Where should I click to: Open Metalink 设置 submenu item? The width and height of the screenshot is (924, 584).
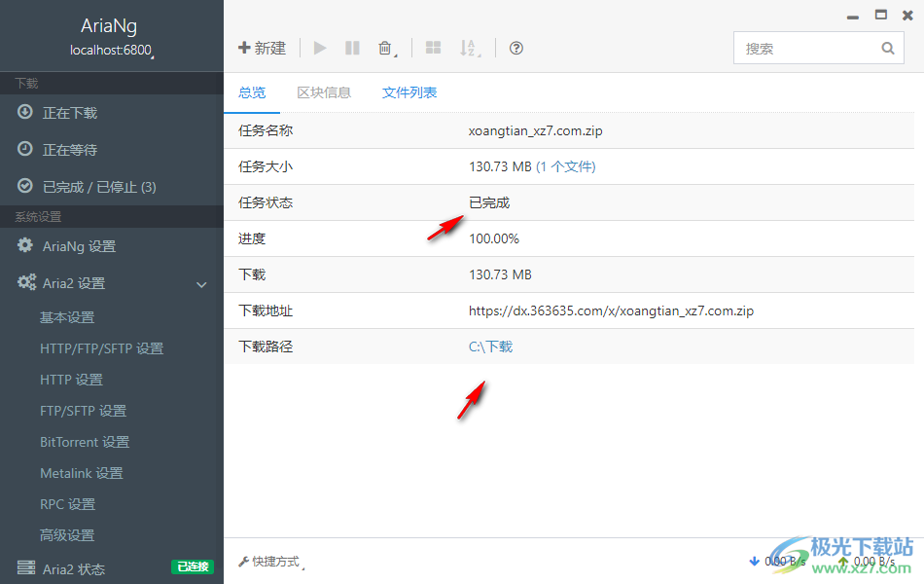coord(82,473)
